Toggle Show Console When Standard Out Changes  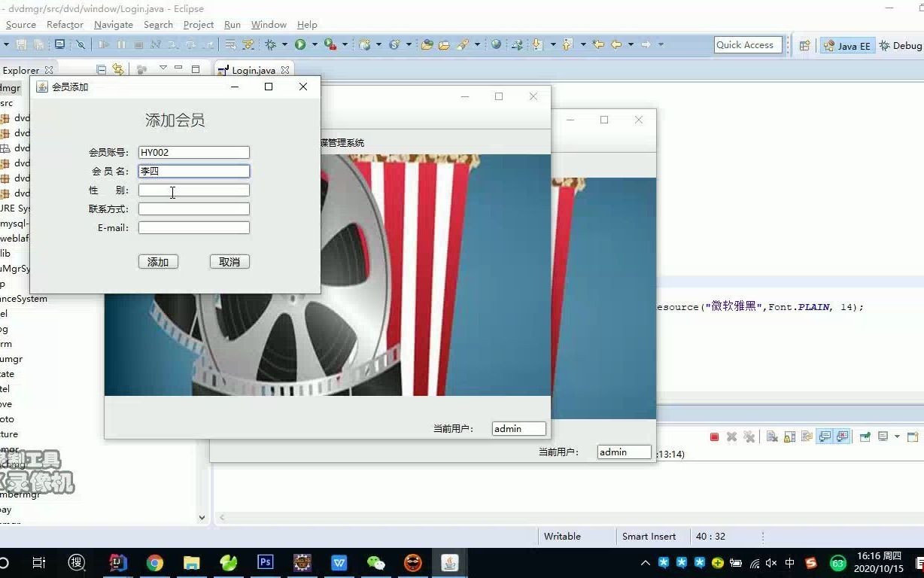[x=824, y=437]
